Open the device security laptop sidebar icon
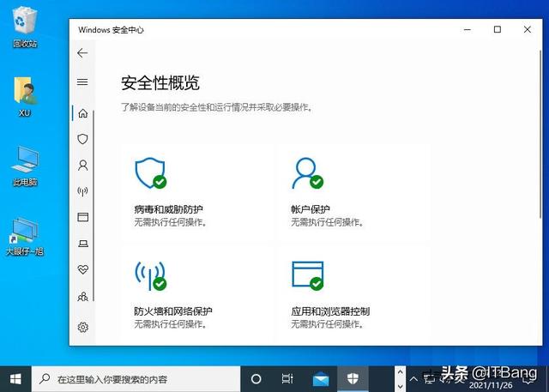This screenshot has width=549, height=392. [83, 244]
